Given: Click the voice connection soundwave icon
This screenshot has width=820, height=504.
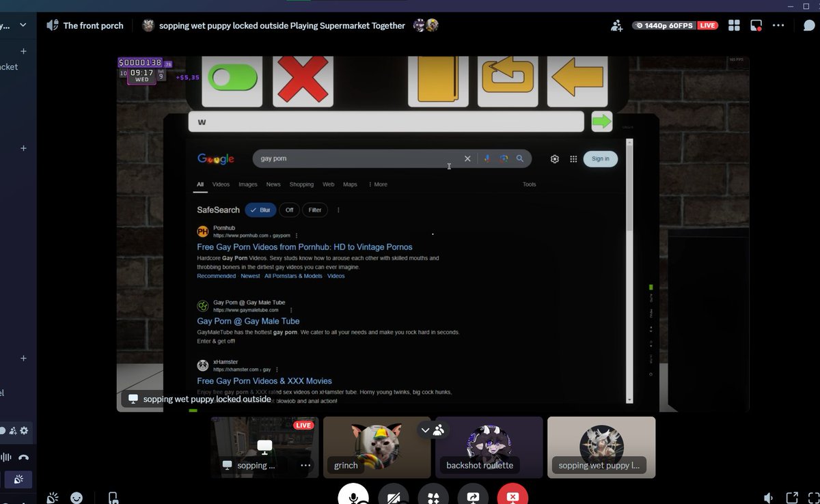Looking at the screenshot, I should coord(7,458).
